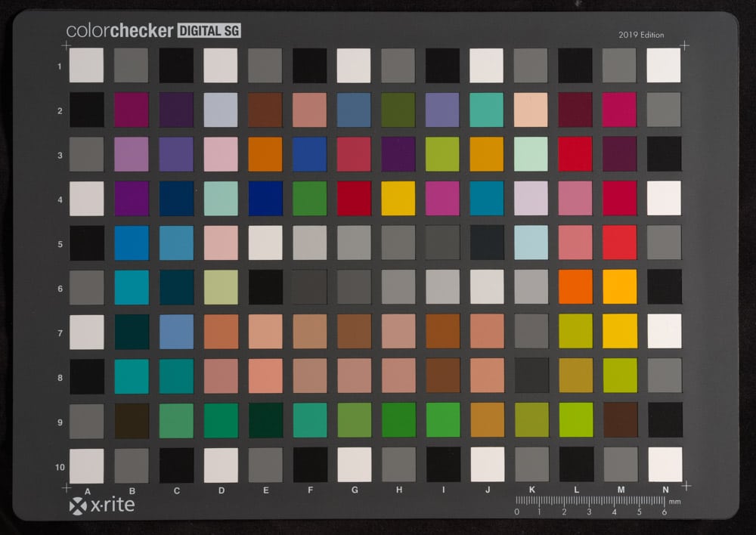Click the peach patch at K2
The height and width of the screenshot is (535, 756).
[x=531, y=110]
